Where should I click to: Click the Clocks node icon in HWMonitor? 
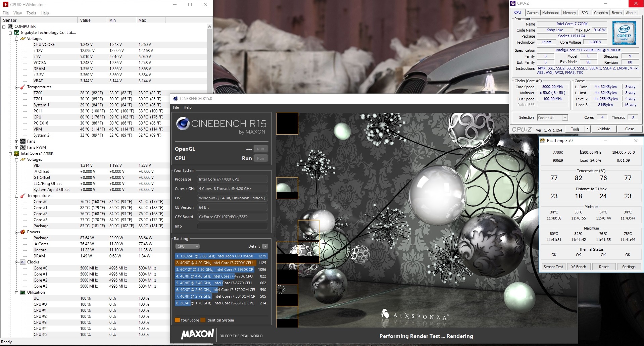click(x=23, y=262)
